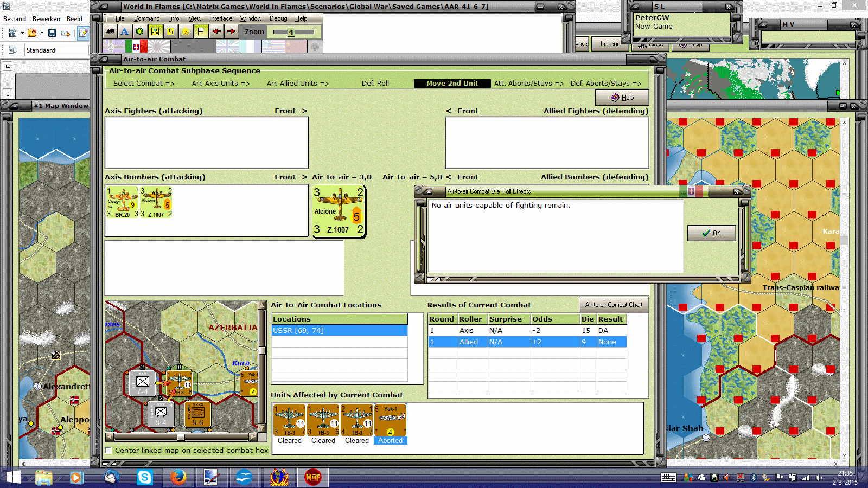Open the OpenOffice taskbar icon
Screen dimensions: 868x488
[244, 477]
